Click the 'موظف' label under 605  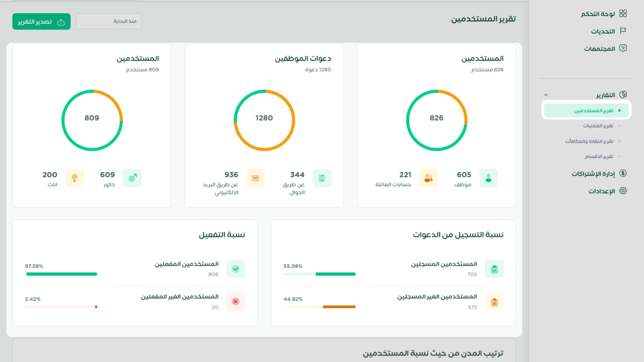tap(463, 185)
